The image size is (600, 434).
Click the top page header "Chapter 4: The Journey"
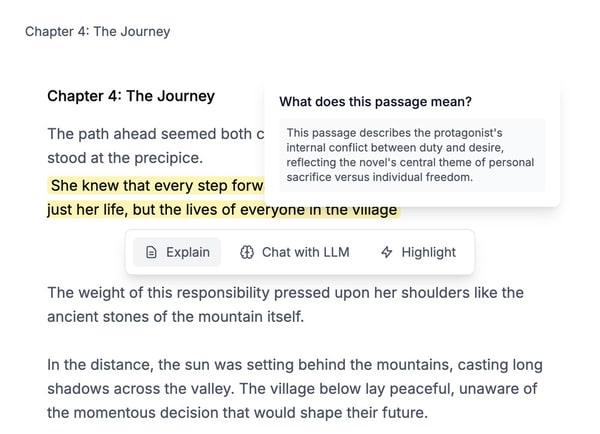click(x=97, y=31)
